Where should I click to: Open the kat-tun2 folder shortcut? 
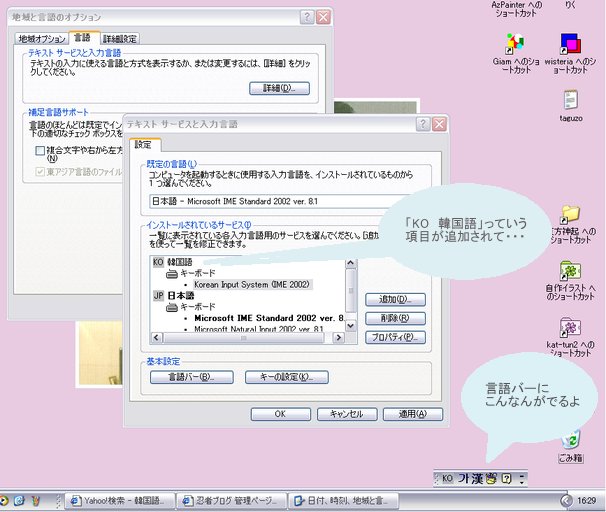click(570, 328)
